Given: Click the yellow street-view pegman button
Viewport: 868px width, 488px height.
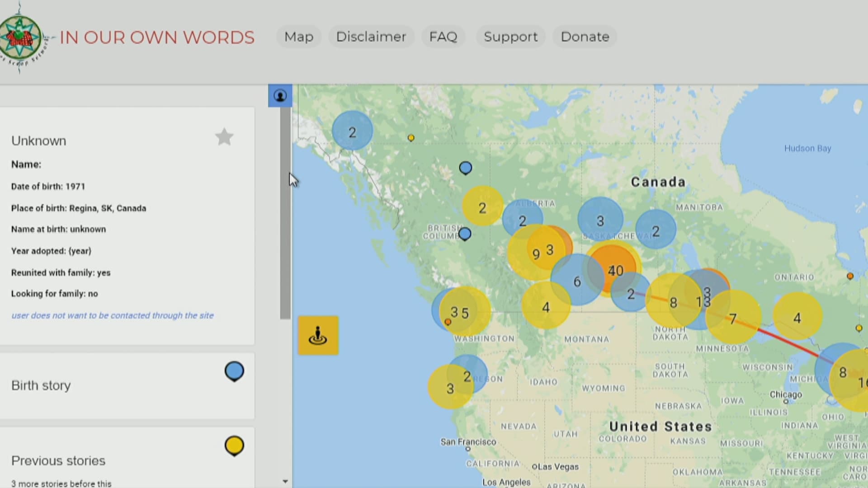Looking at the screenshot, I should coord(318,335).
